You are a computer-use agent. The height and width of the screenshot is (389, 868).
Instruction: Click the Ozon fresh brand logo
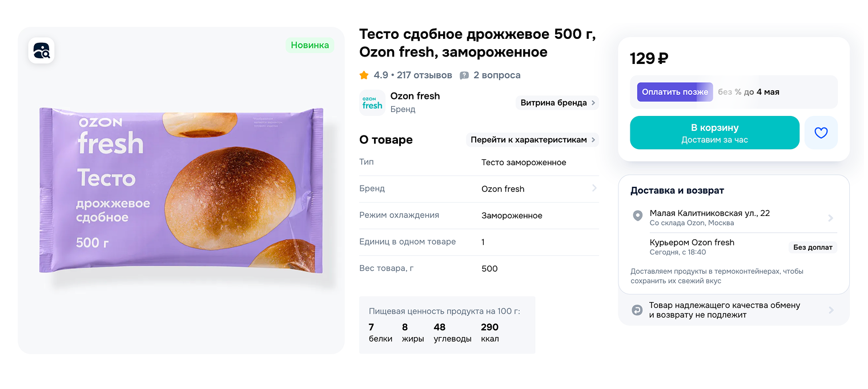pos(372,103)
